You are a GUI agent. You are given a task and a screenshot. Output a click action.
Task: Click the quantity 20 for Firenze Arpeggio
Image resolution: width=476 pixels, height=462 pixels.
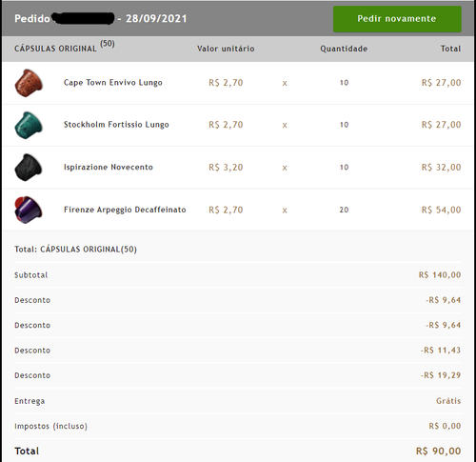344,210
